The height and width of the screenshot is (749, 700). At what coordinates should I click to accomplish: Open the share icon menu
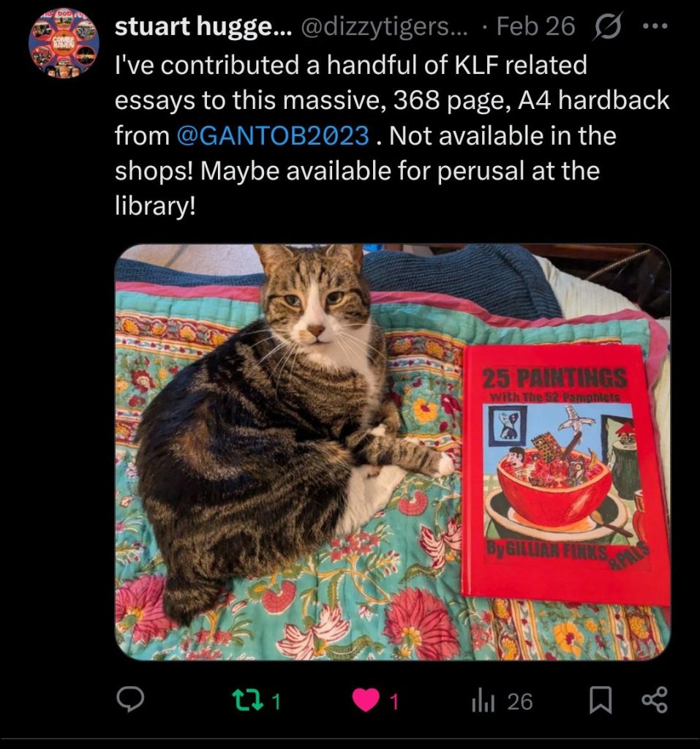(655, 700)
